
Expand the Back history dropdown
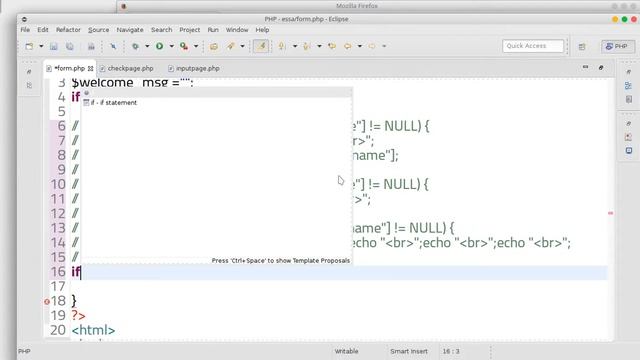click(x=360, y=46)
